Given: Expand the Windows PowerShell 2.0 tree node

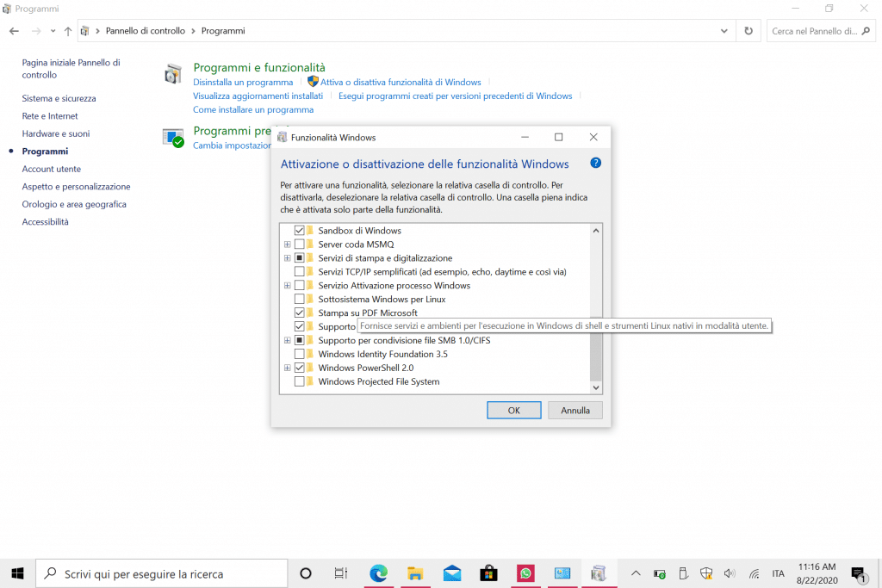Looking at the screenshot, I should tap(288, 368).
